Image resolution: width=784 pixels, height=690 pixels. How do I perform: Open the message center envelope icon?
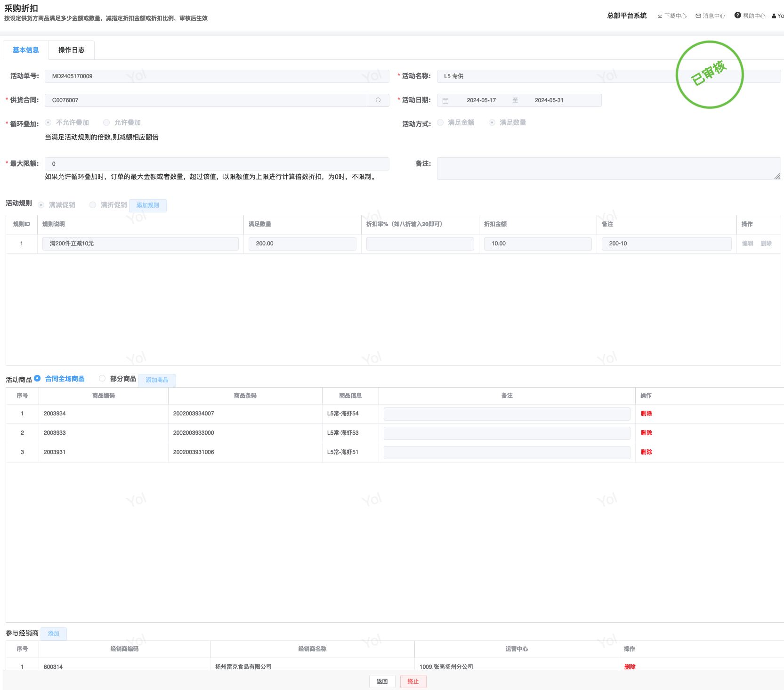(698, 16)
